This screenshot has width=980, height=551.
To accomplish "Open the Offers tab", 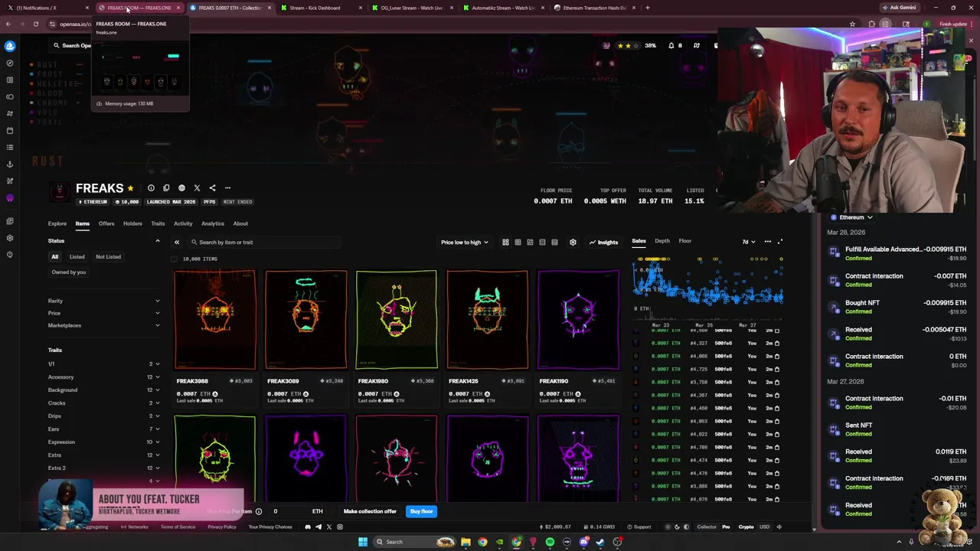I will (106, 223).
